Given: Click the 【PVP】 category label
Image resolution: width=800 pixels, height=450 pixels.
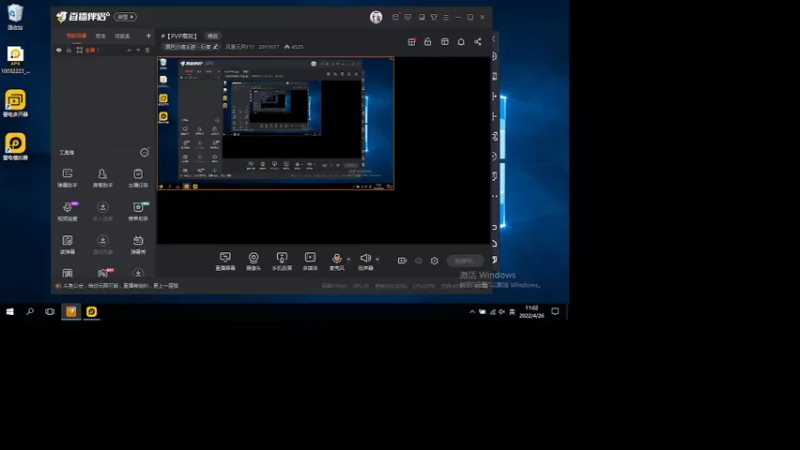Looking at the screenshot, I should 182,36.
